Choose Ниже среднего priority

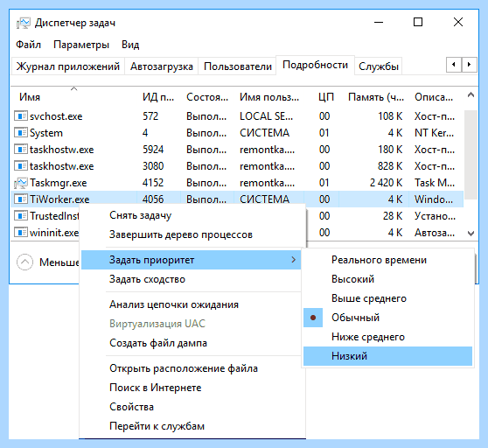pos(387,337)
